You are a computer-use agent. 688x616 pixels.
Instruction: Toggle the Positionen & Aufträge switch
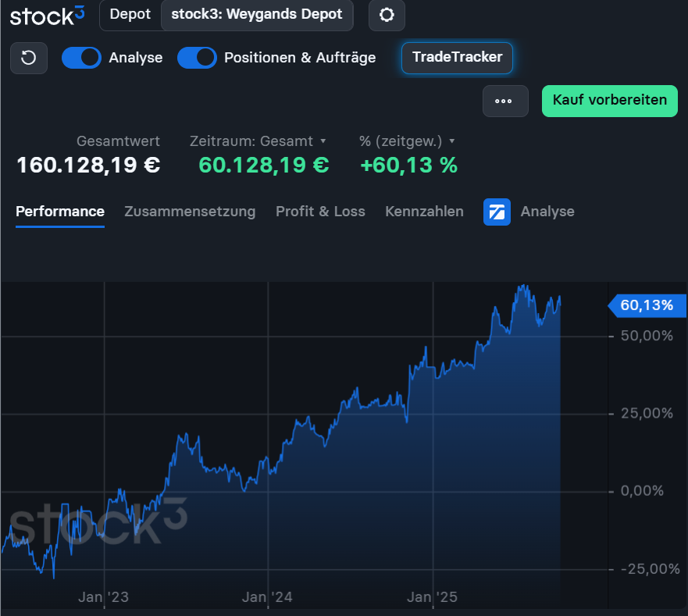tap(197, 58)
